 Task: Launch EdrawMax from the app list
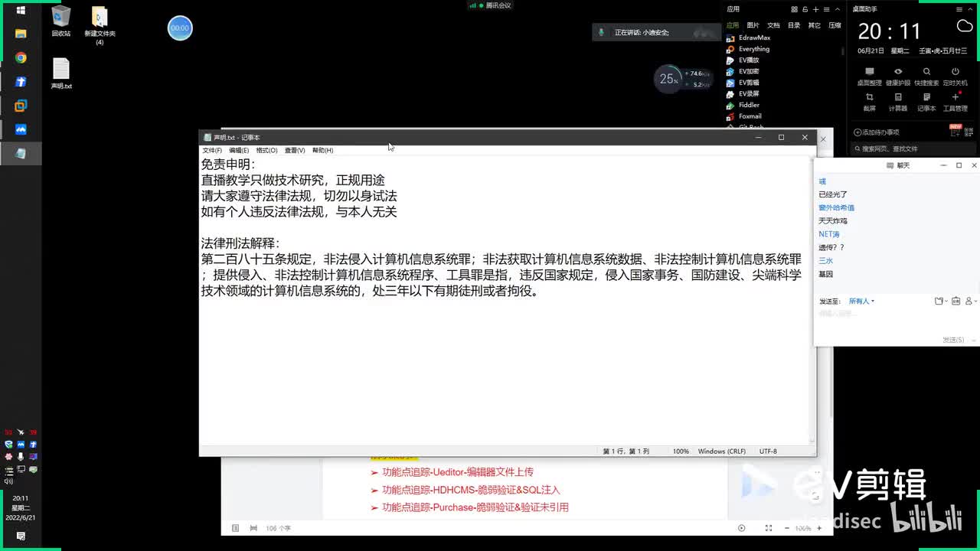click(x=749, y=37)
